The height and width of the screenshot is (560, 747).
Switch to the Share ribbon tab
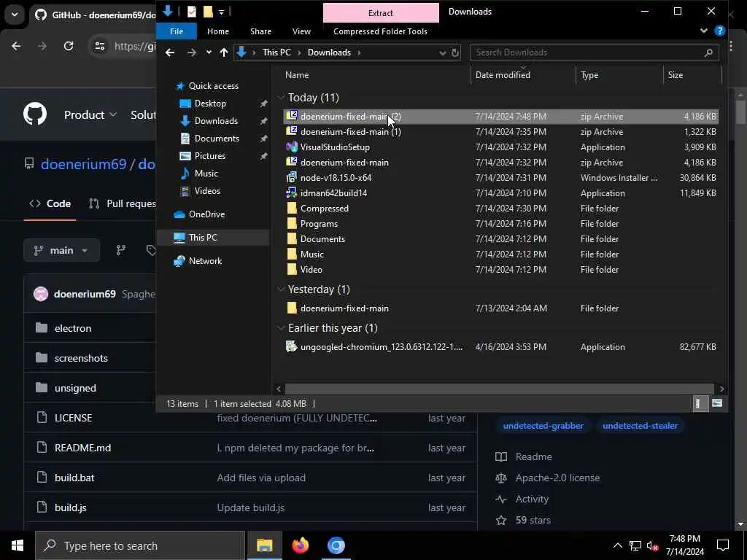(260, 31)
